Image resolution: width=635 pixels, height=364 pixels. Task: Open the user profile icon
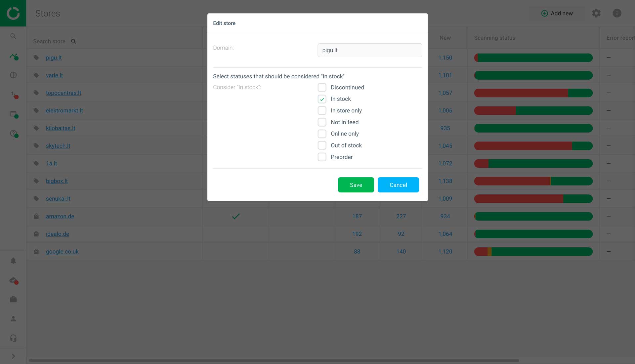point(13,319)
